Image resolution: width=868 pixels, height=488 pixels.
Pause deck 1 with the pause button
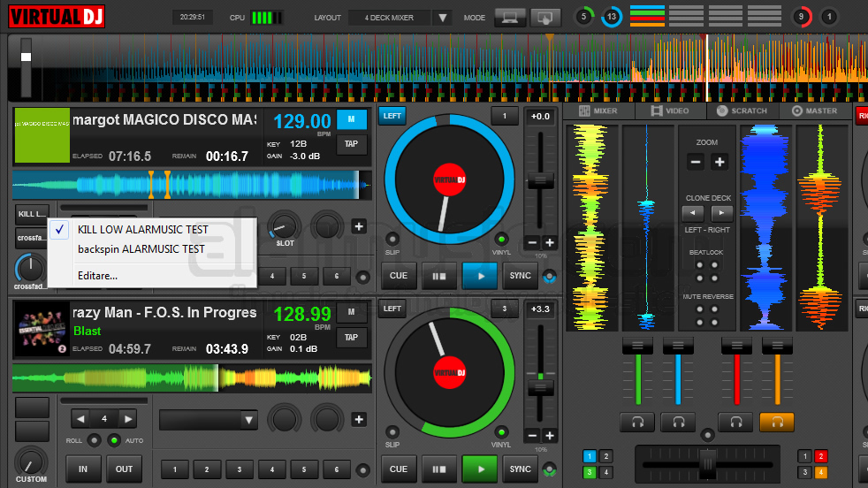coord(439,276)
